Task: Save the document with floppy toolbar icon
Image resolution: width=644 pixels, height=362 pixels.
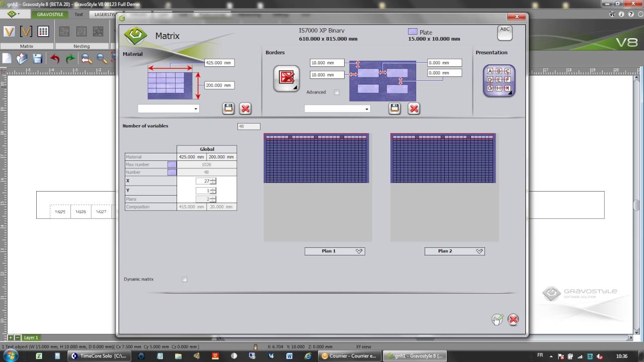Action: (38, 58)
